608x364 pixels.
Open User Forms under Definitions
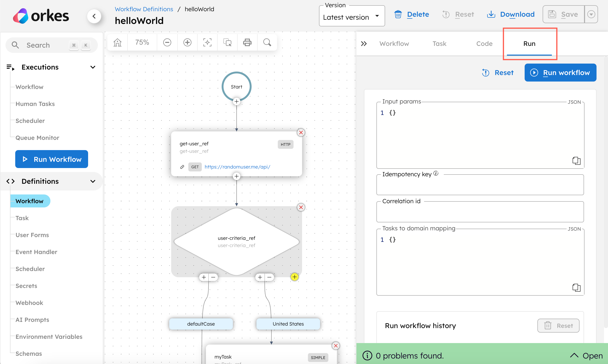32,235
